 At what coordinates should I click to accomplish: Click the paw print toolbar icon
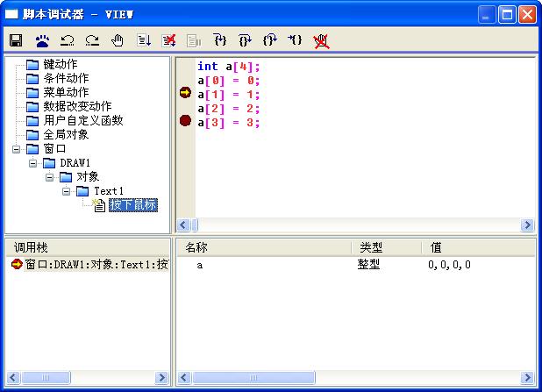pyautogui.click(x=42, y=40)
